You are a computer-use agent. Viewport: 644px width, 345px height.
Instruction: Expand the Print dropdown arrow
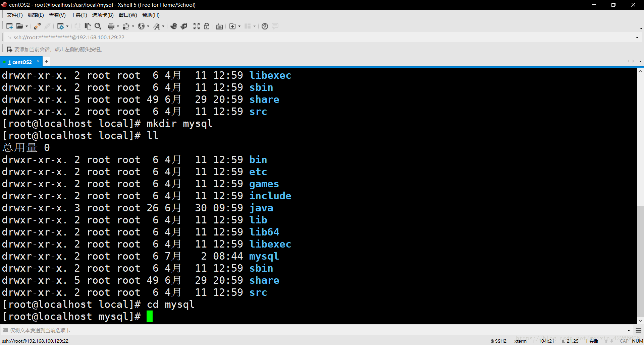click(x=118, y=26)
